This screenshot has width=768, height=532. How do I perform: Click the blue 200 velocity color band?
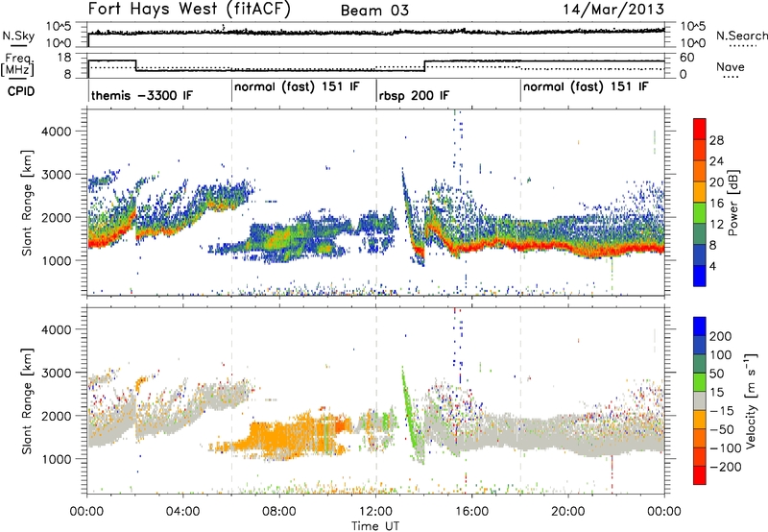pos(700,326)
